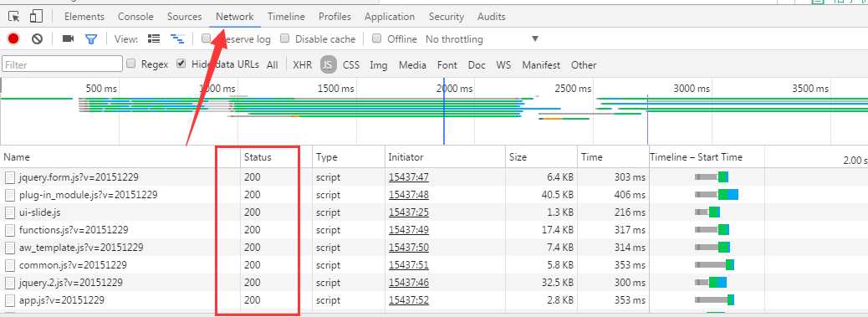
Task: Open the No throttling dropdown
Action: pyautogui.click(x=482, y=39)
